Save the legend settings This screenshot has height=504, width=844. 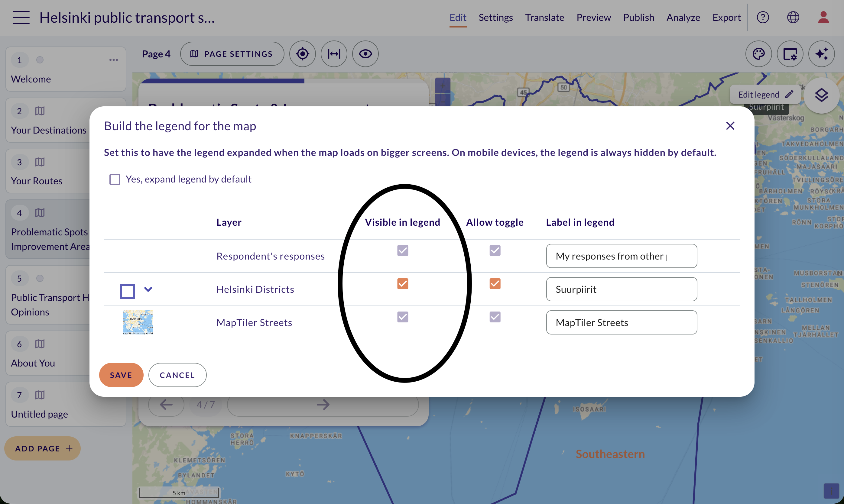click(x=121, y=375)
